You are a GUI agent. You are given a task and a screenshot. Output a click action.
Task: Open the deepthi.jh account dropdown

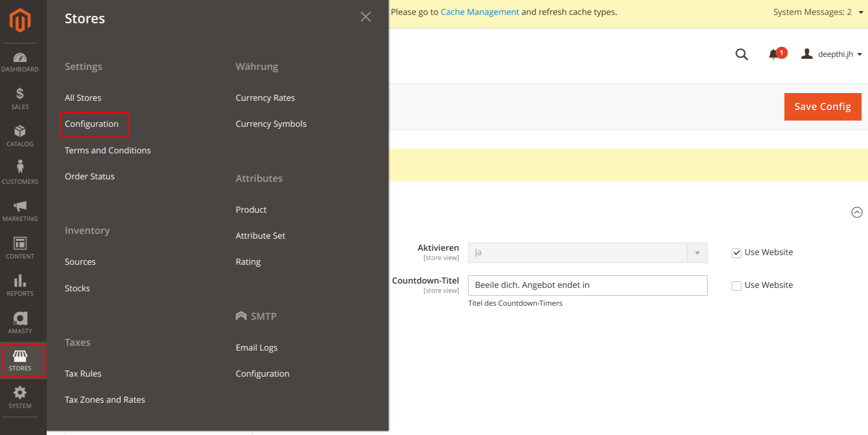coord(832,54)
